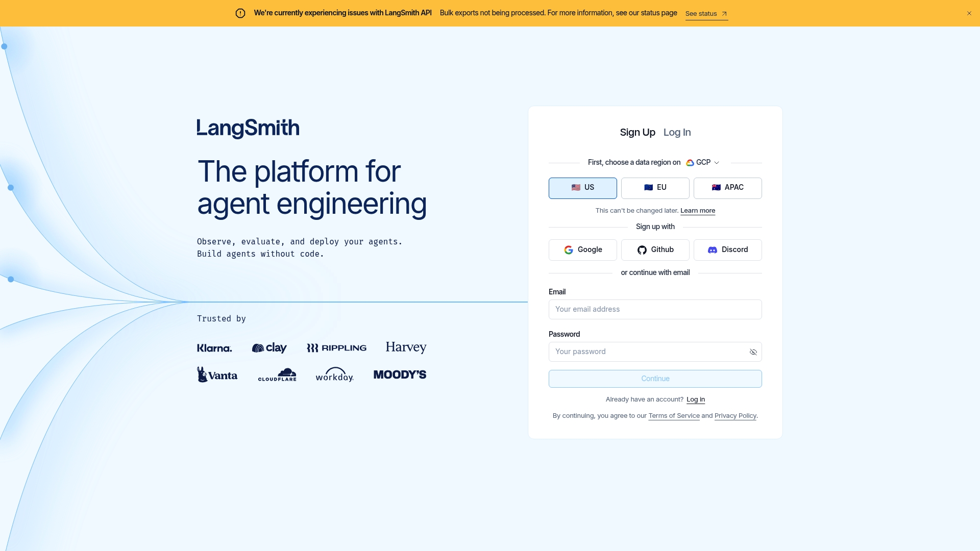Open the Terms of Service link
This screenshot has height=551, width=980.
[674, 416]
